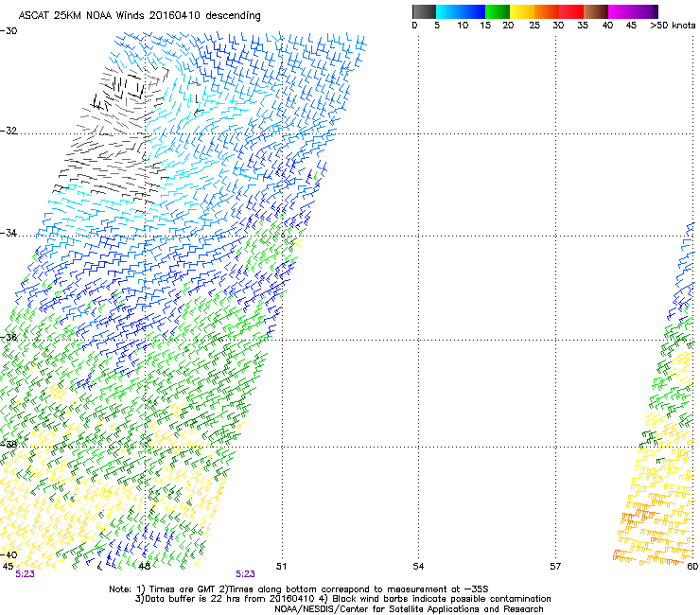Image resolution: width=700 pixels, height=615 pixels.
Task: Select the red 30-35 knots legend segment
Action: (x=571, y=11)
